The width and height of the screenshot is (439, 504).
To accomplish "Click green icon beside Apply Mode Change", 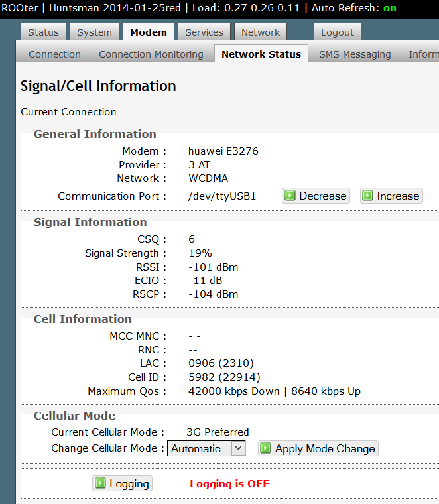I will [265, 448].
